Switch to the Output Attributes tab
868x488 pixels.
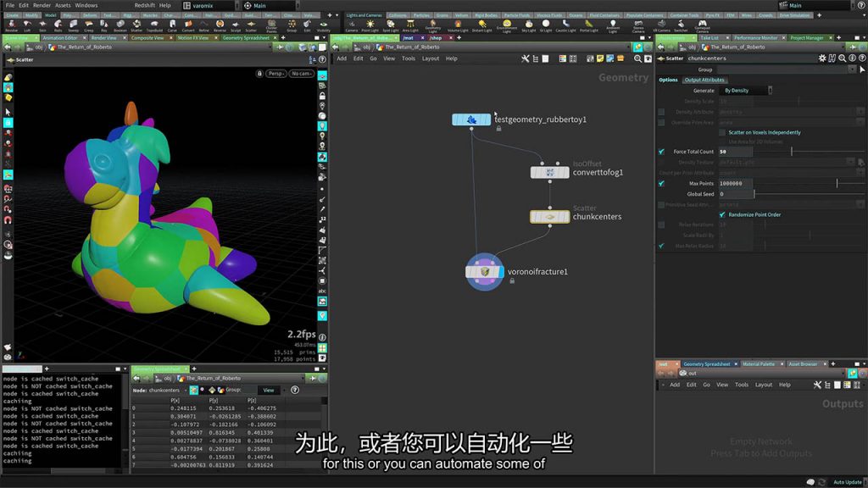point(704,80)
